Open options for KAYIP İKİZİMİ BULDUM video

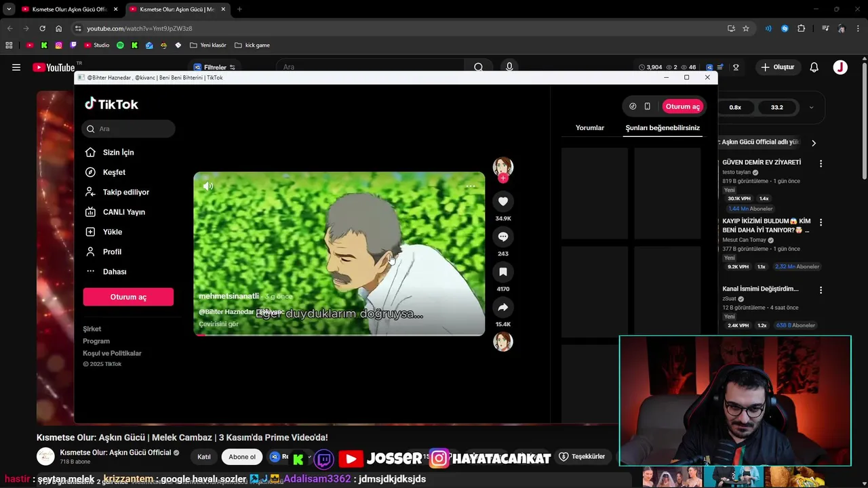coord(821,222)
